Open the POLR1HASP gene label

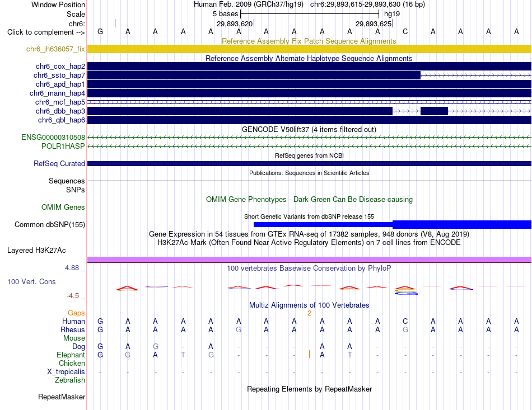point(63,146)
